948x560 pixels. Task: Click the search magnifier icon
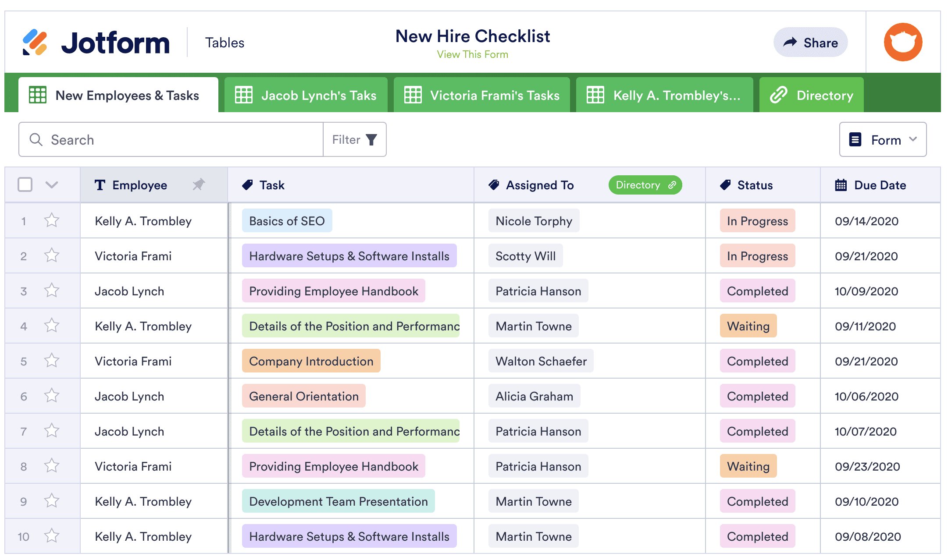(x=36, y=140)
